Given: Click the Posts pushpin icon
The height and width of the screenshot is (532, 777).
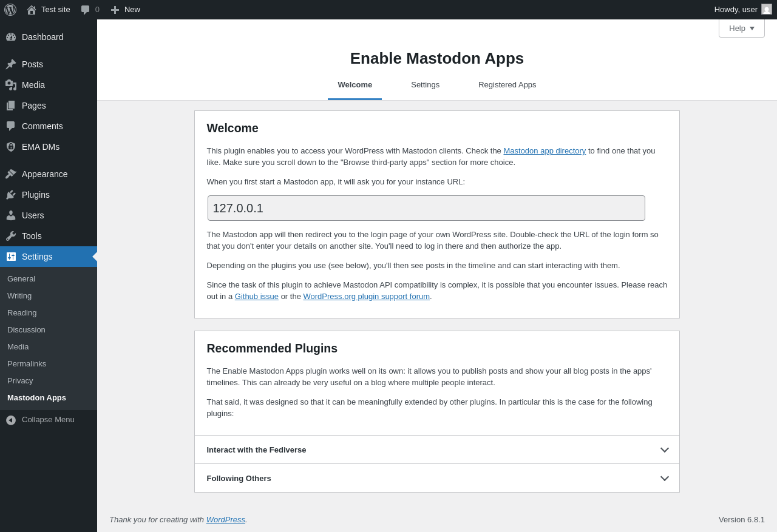Looking at the screenshot, I should click(x=11, y=64).
